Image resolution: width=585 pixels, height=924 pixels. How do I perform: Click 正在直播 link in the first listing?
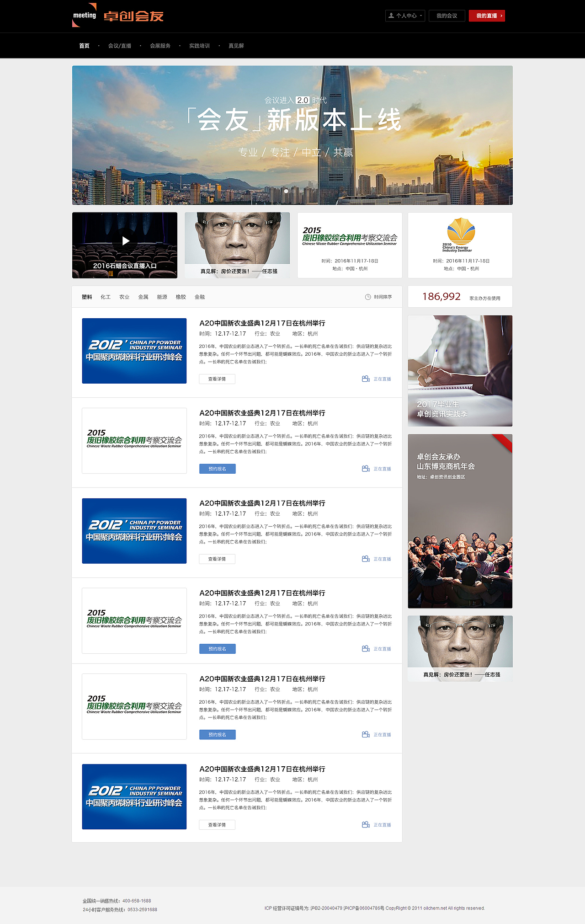tap(383, 379)
